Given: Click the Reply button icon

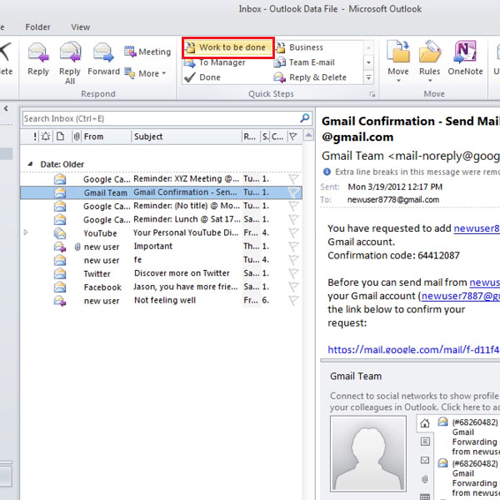Looking at the screenshot, I should point(38,52).
